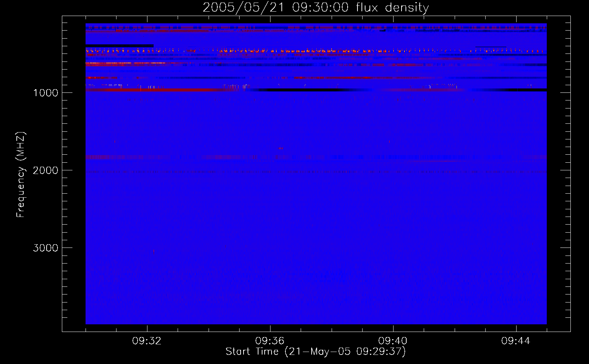Screen dimensions: 589x364
Task: Click the 09:40 time tick label
Action: 393,341
